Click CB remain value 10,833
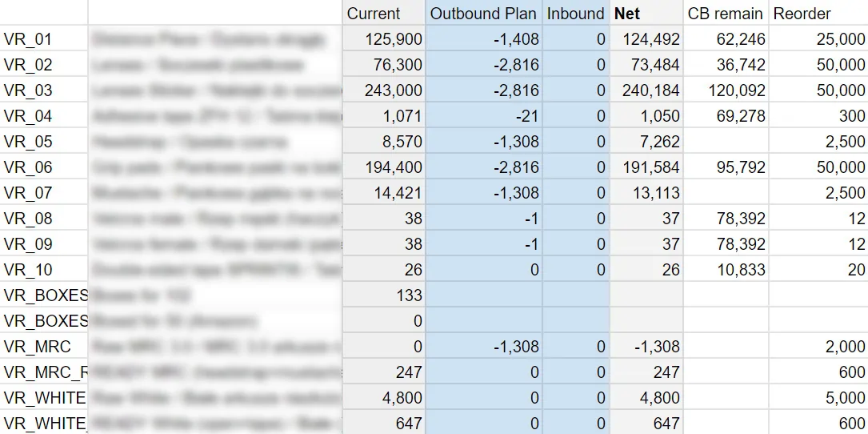This screenshot has width=868, height=434. (725, 270)
